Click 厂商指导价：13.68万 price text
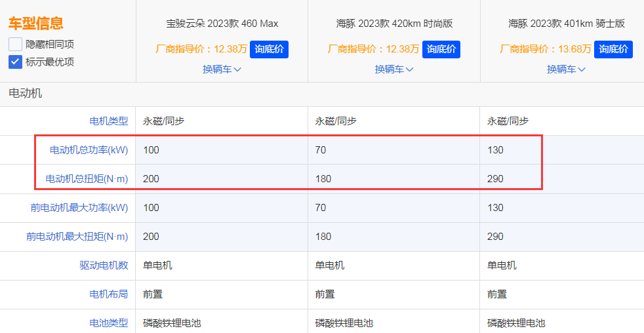The width and height of the screenshot is (644, 333). point(546,50)
